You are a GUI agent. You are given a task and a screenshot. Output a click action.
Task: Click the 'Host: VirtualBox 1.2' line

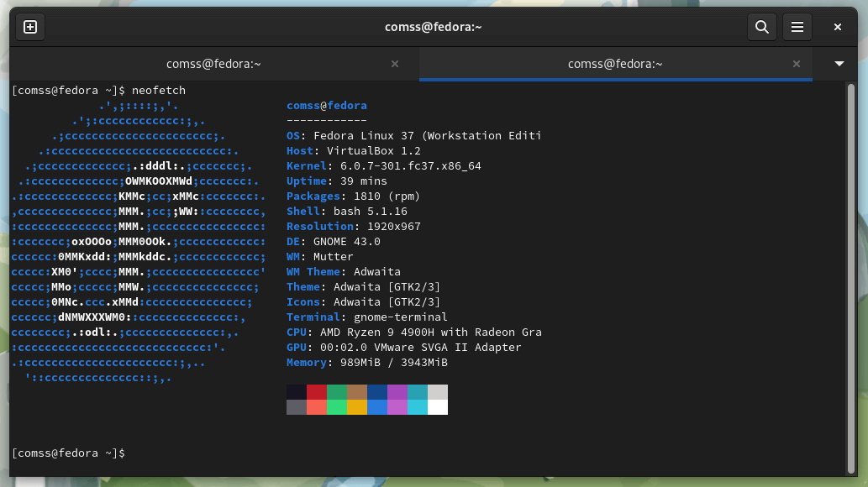pyautogui.click(x=353, y=150)
